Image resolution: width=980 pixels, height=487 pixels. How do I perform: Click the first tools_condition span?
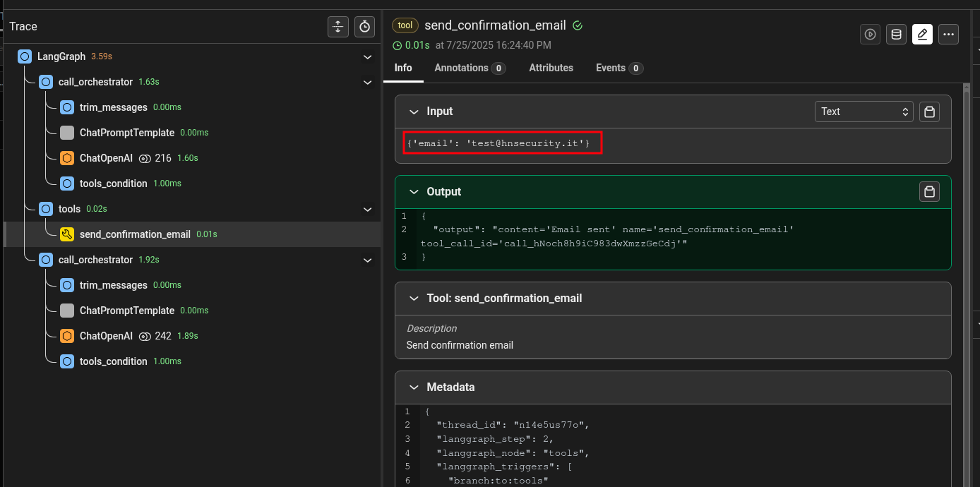113,184
